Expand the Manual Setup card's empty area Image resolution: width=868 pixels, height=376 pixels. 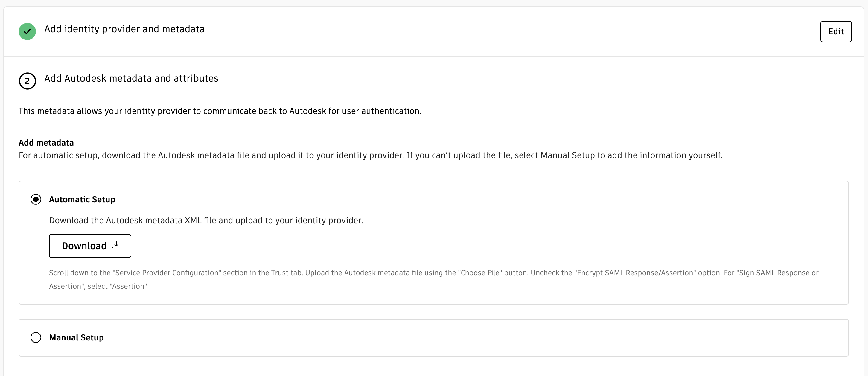(472, 338)
